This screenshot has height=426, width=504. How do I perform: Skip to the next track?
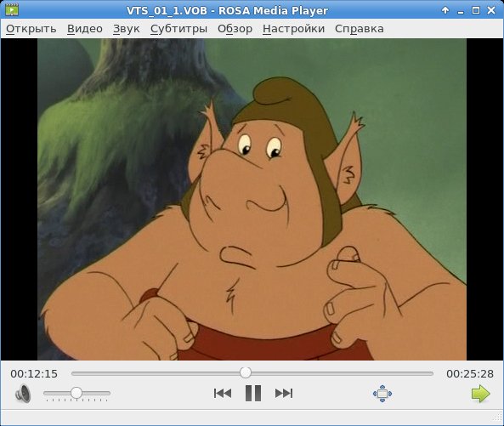284,393
